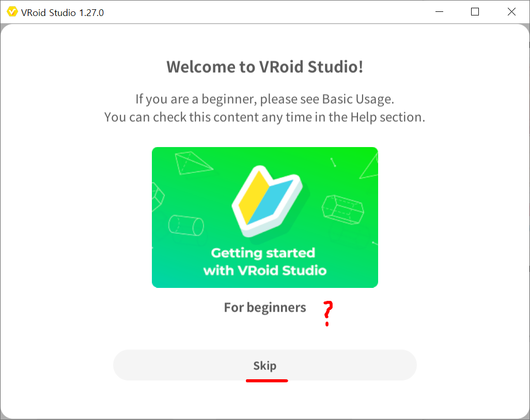The width and height of the screenshot is (530, 420).
Task: Click the VRoid Studio logo icon in title bar
Action: click(x=12, y=12)
